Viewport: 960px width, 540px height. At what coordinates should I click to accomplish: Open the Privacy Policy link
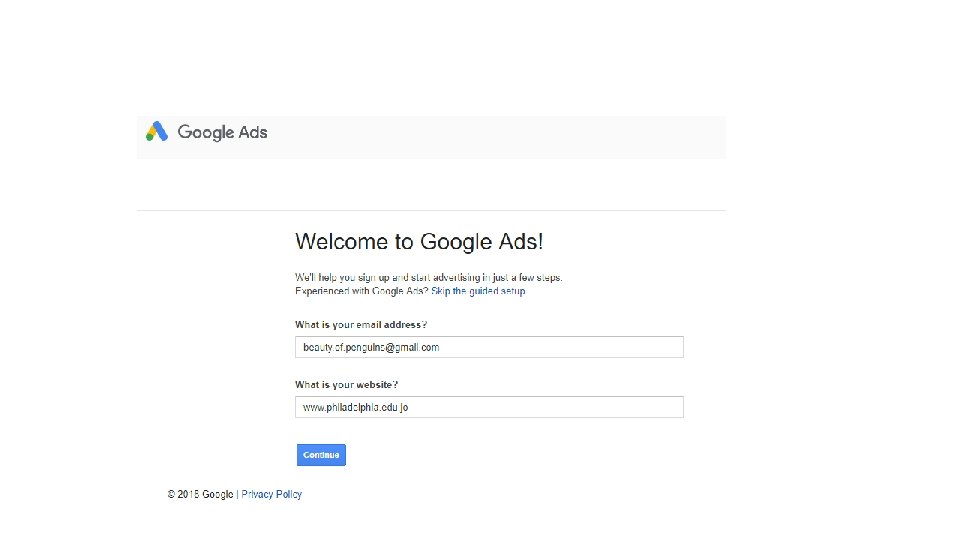(271, 494)
